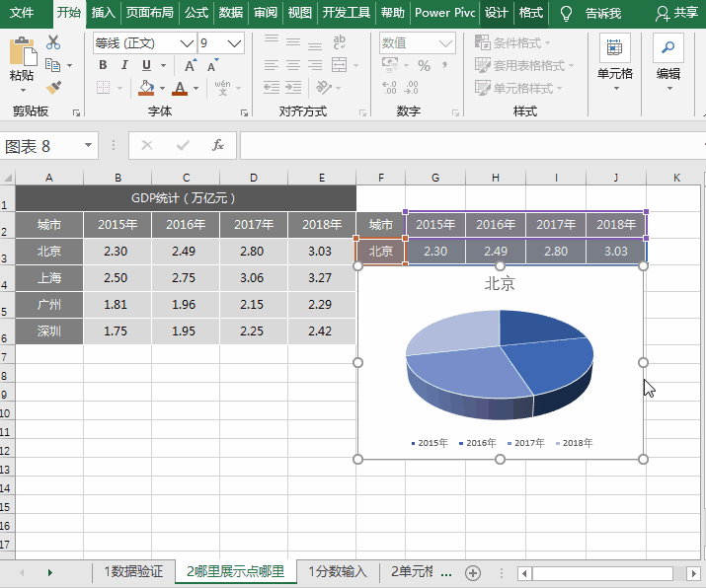Click the cell borders icon
This screenshot has height=588, width=706.
point(103,87)
